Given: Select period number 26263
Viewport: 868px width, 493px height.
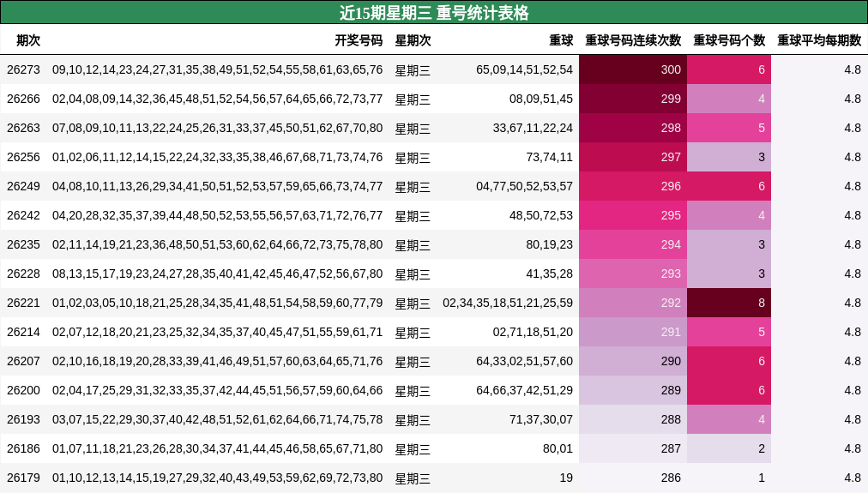Looking at the screenshot, I should click(x=23, y=128).
